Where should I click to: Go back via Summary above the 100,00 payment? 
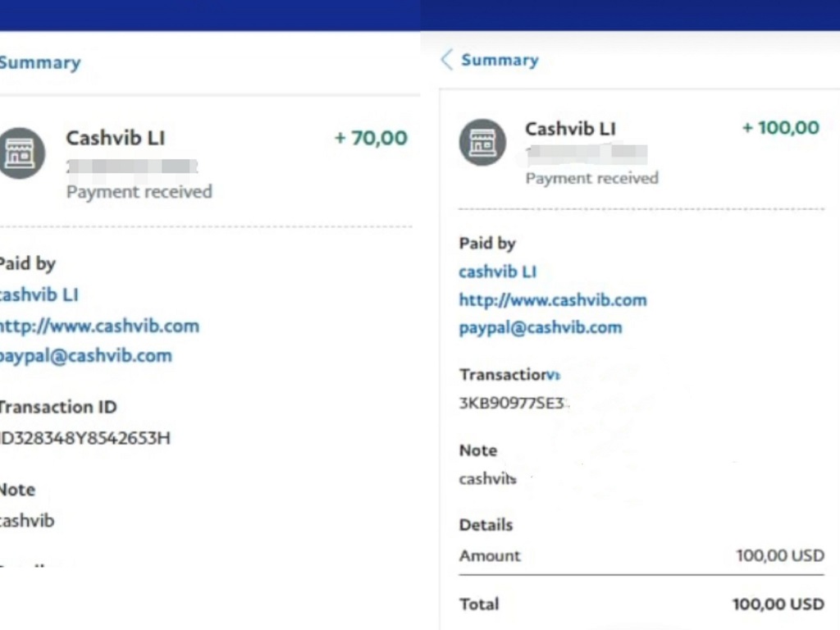point(500,60)
